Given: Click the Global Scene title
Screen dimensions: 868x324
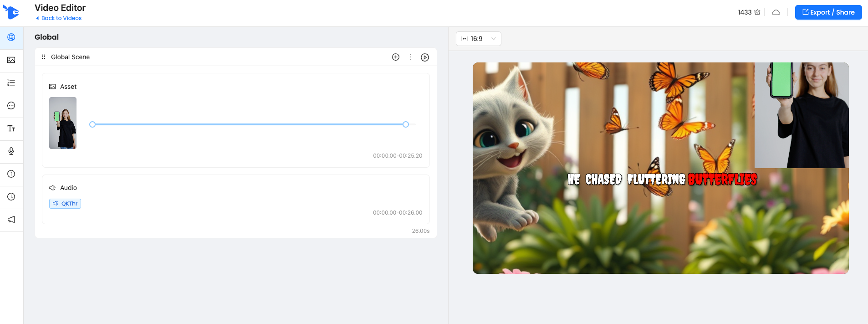Looking at the screenshot, I should pos(70,57).
